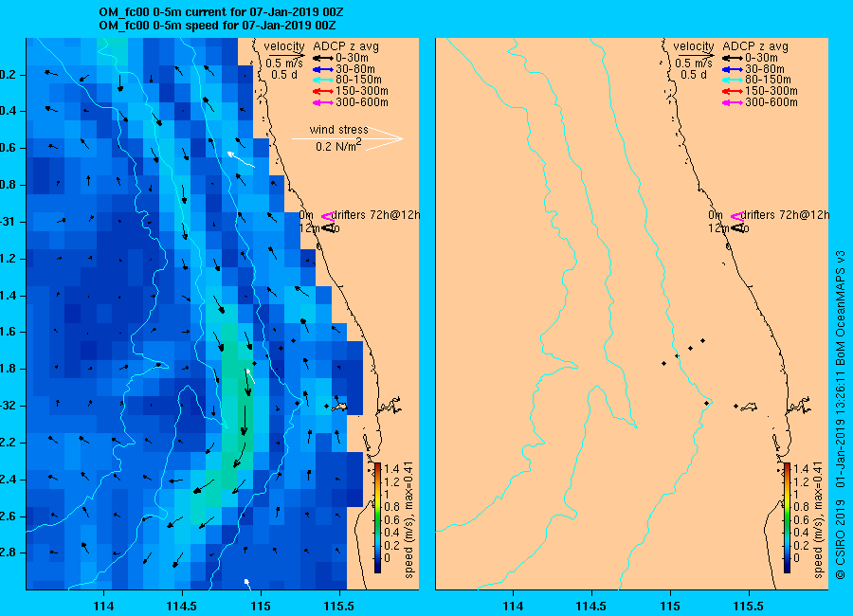Screen dimensions: 853x616
Task: Click the title 'OM_fc00 0-5m speed for 07-Jan-2019 00Z'
Action: pos(217,26)
